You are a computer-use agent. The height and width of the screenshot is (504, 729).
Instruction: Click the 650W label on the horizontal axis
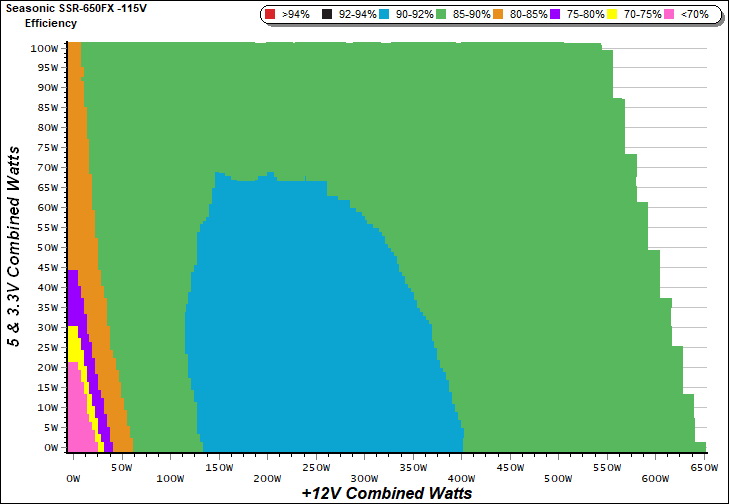(x=704, y=468)
